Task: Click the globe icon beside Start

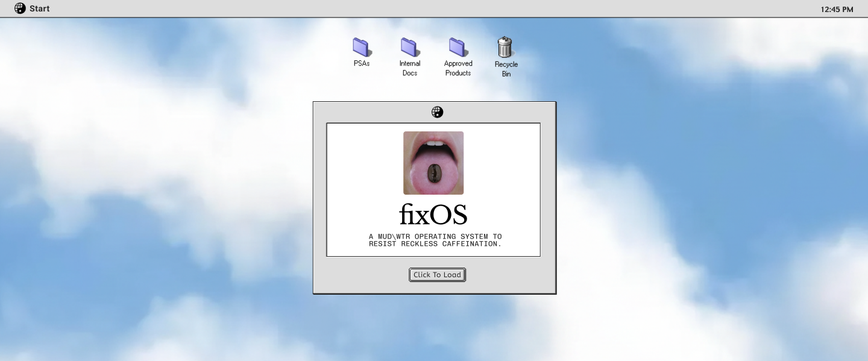Action: 20,8
